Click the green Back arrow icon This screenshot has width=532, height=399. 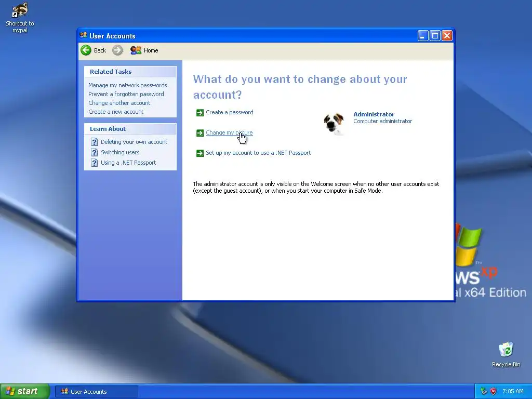[x=86, y=50]
